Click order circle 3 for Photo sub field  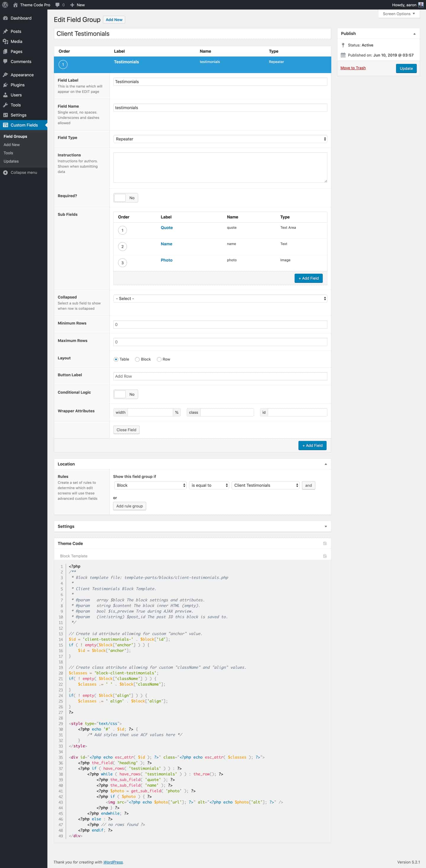tap(122, 263)
